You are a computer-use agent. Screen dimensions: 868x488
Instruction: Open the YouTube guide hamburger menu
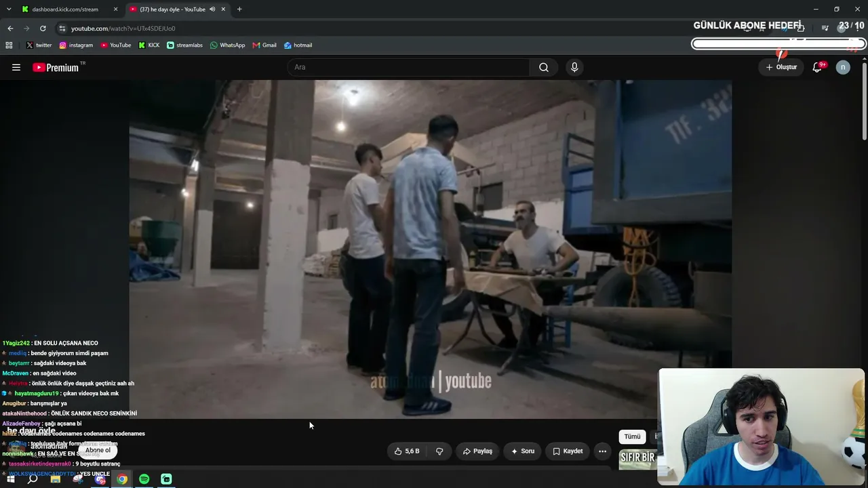(16, 67)
